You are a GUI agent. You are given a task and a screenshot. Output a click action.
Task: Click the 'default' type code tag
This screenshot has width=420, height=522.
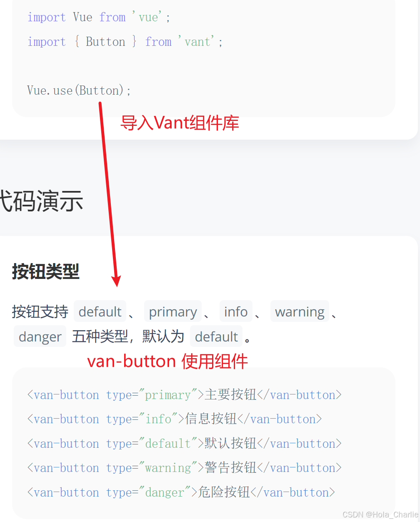pyautogui.click(x=100, y=311)
